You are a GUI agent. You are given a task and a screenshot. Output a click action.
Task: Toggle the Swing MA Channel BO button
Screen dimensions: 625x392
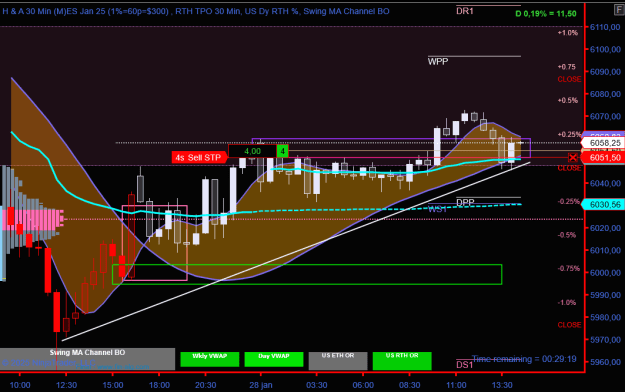click(x=87, y=359)
